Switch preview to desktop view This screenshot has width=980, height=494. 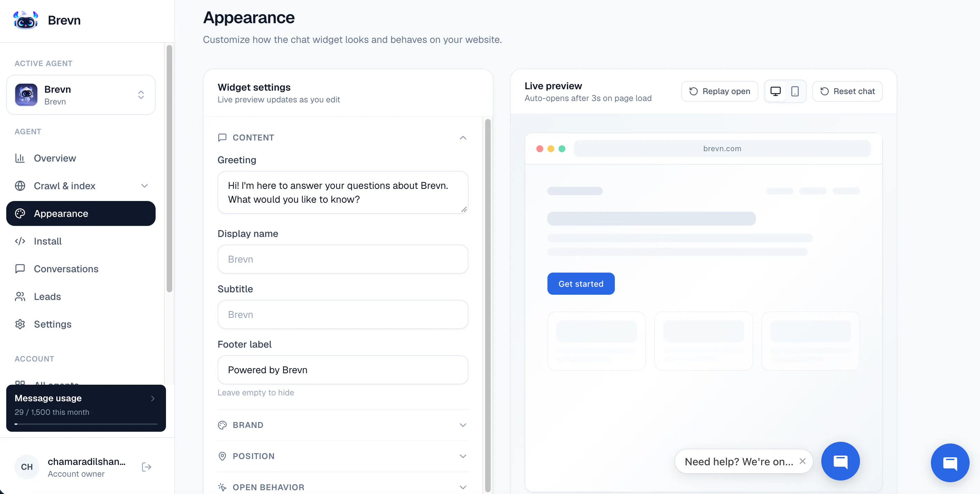(775, 91)
